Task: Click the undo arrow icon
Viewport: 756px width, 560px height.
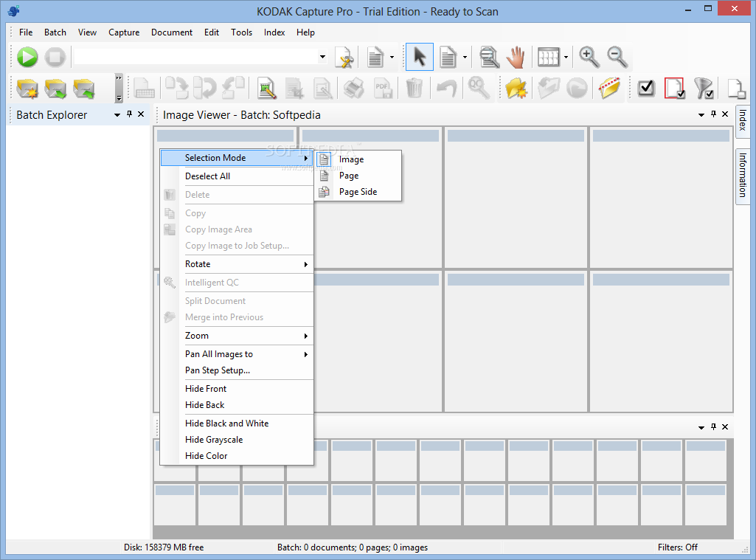Action: [x=446, y=89]
